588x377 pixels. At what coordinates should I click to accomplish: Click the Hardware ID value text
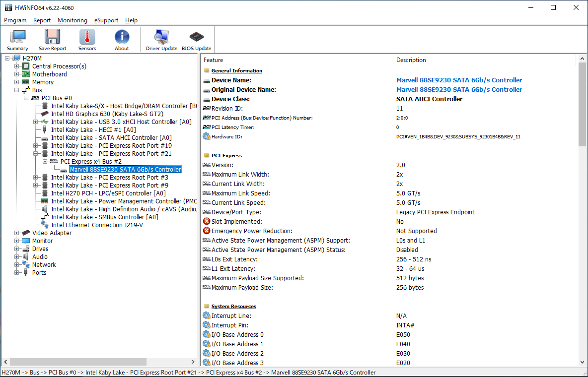point(458,137)
